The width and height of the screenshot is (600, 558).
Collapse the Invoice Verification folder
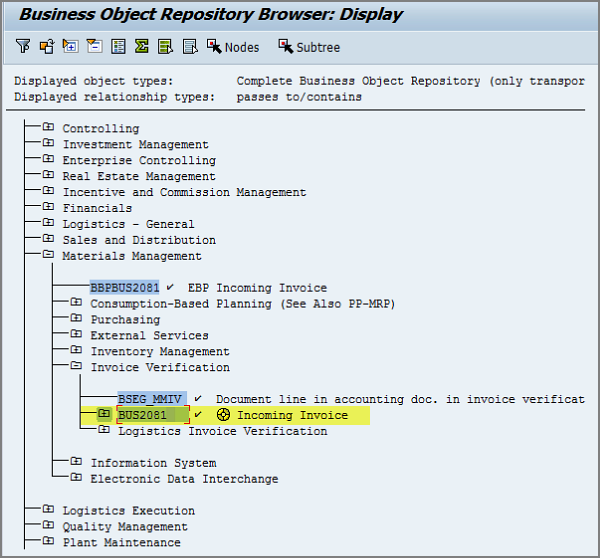click(76, 367)
